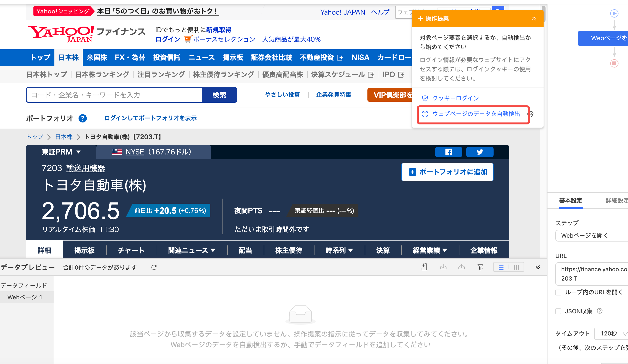Click the plus icon in 操作提案 header
628x364 pixels.
(x=421, y=19)
